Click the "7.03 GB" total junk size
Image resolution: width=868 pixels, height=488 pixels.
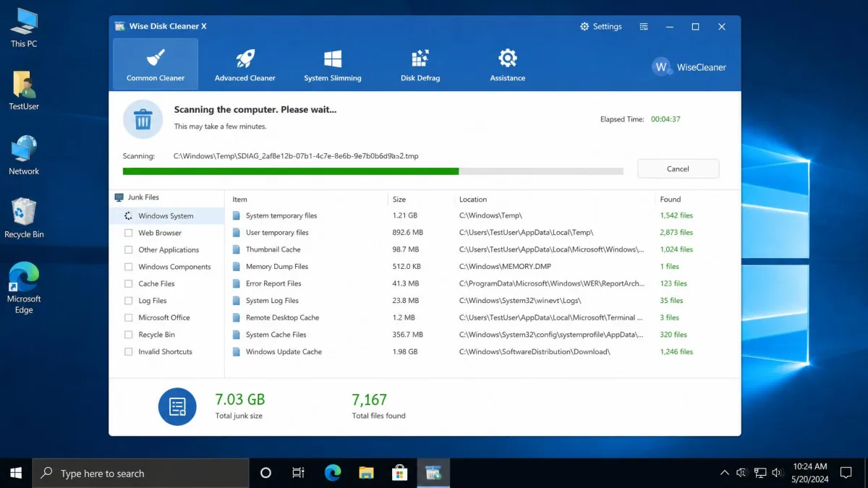(x=240, y=399)
